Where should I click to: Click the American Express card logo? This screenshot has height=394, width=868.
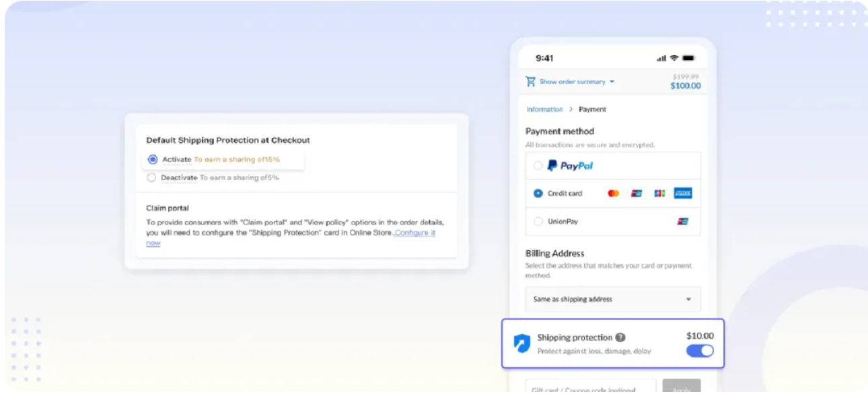[682, 194]
